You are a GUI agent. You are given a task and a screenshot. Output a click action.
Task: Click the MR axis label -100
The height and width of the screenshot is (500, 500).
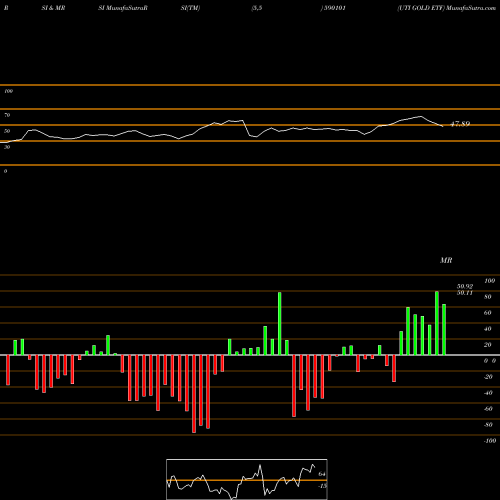(x=490, y=441)
